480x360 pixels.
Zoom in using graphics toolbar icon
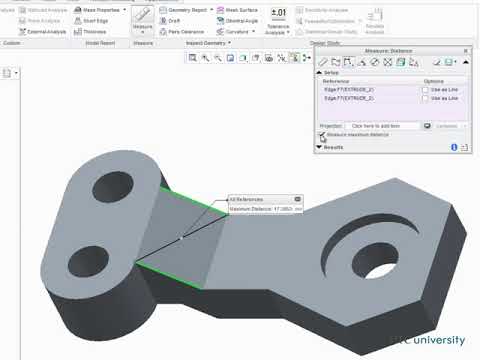pyautogui.click(x=205, y=58)
